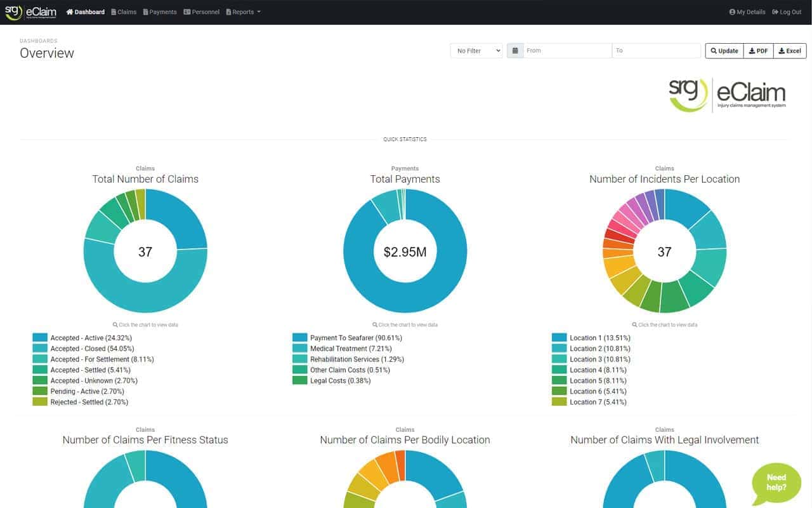812x508 pixels.
Task: Click 'Number of Incidents Per Location' chart title
Action: pos(664,179)
